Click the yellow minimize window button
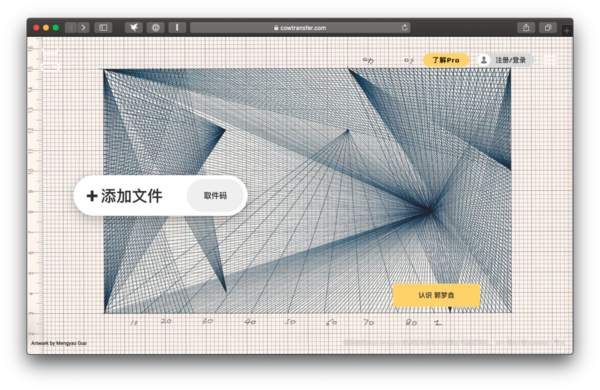The width and height of the screenshot is (600, 390). point(46,28)
